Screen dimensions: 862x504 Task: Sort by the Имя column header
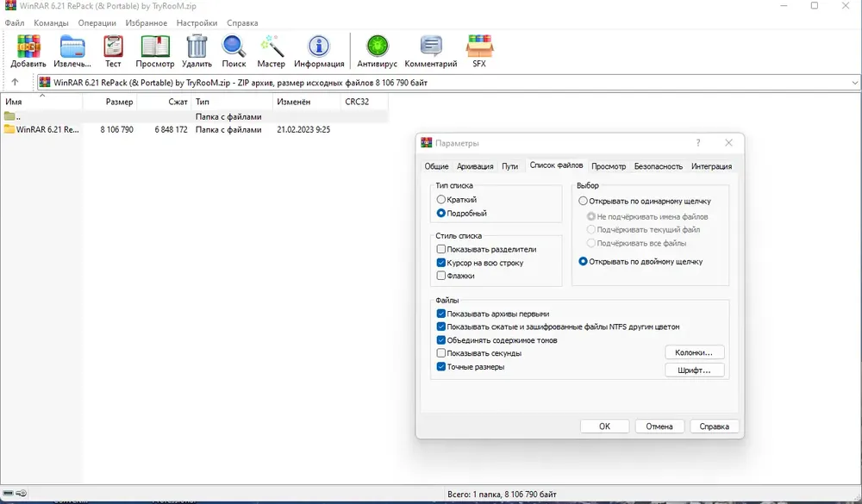pos(41,102)
